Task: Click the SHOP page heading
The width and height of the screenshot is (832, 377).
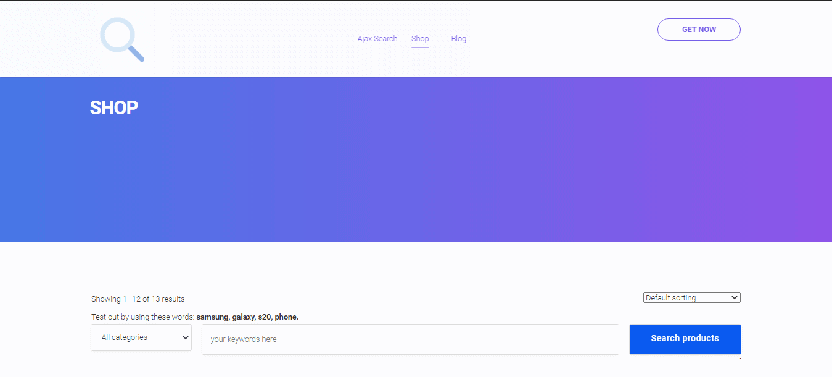Action: click(x=114, y=108)
